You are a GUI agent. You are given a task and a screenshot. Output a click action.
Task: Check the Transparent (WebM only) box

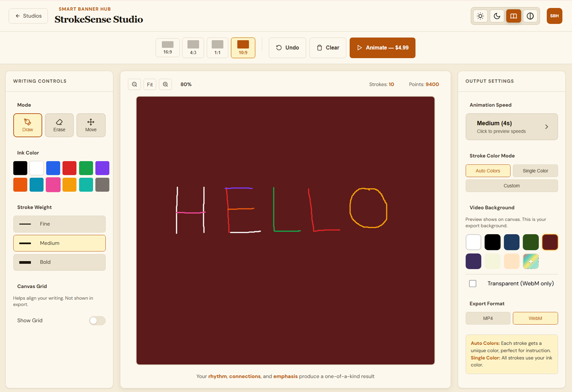click(473, 284)
